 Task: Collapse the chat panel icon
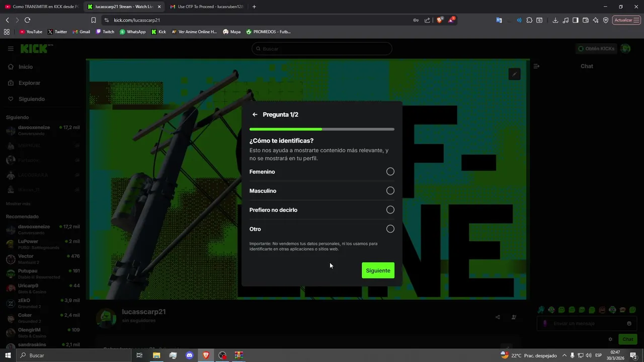(x=536, y=66)
